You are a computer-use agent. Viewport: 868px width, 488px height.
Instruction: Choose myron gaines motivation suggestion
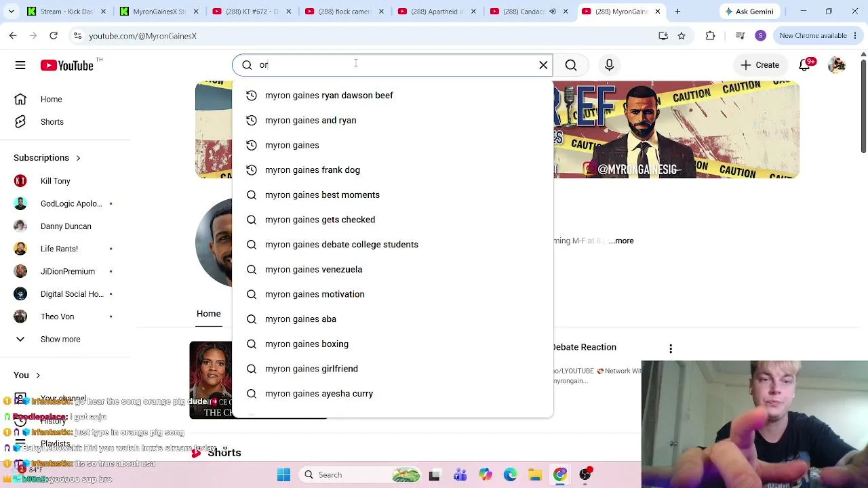[x=393, y=294]
